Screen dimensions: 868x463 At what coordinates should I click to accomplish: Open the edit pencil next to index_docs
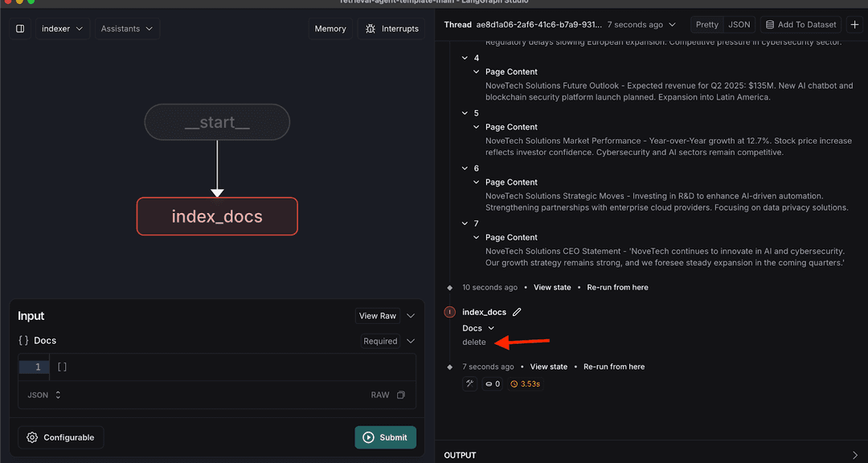[517, 312]
